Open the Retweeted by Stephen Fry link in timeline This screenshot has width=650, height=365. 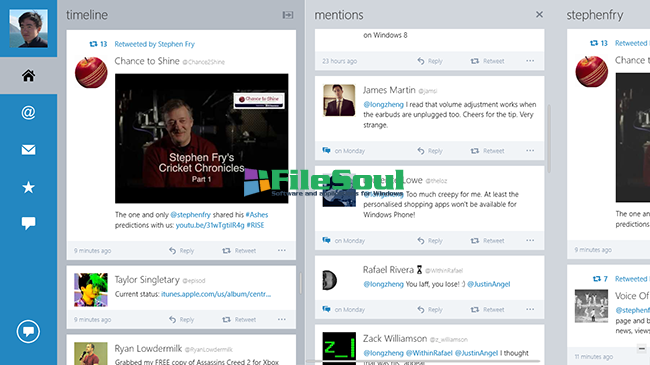point(154,44)
